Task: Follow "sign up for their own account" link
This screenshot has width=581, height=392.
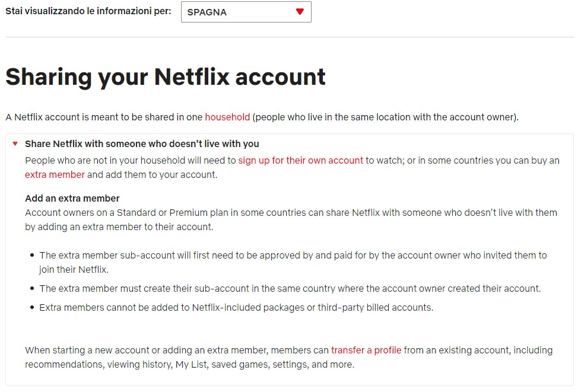Action: click(300, 161)
